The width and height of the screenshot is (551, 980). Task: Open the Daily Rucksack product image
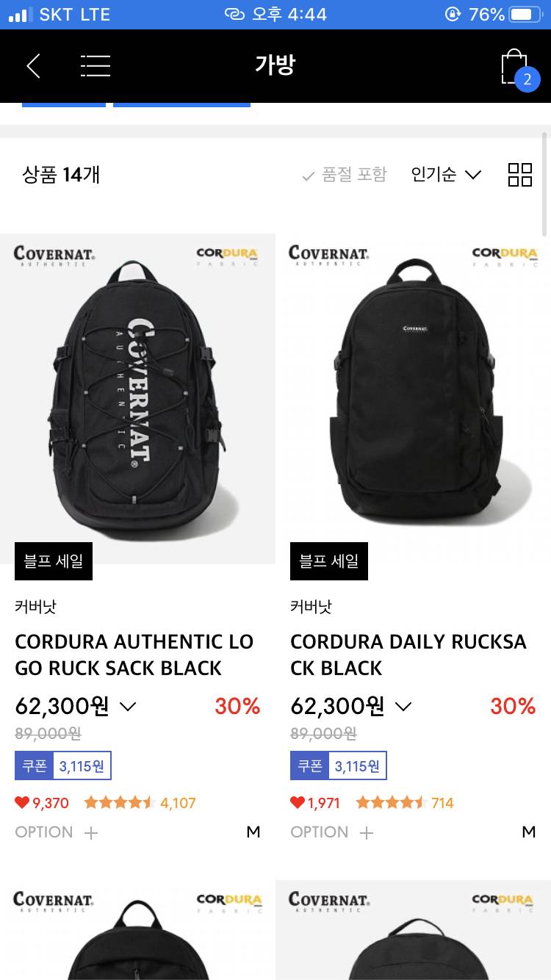point(414,399)
